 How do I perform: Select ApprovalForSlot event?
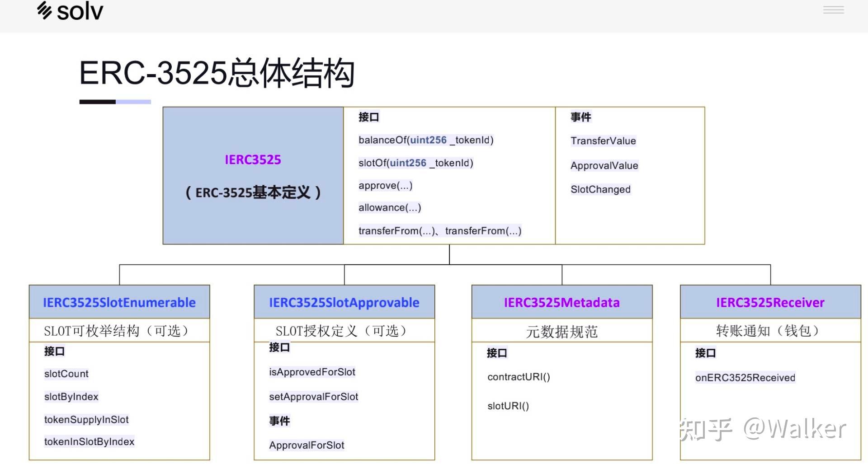307,445
